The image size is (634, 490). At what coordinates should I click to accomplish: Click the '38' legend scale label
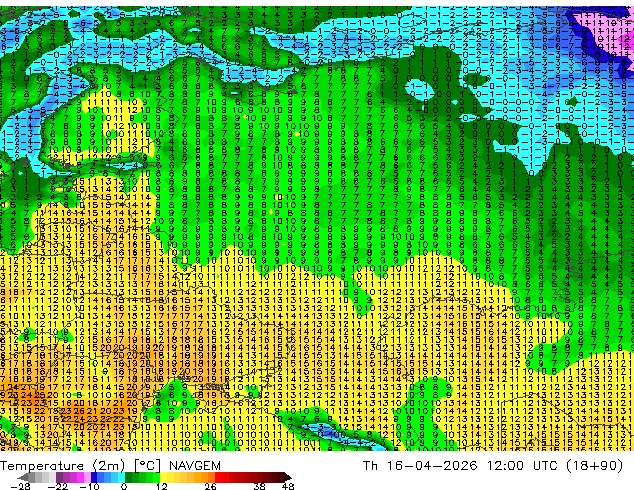[260, 486]
